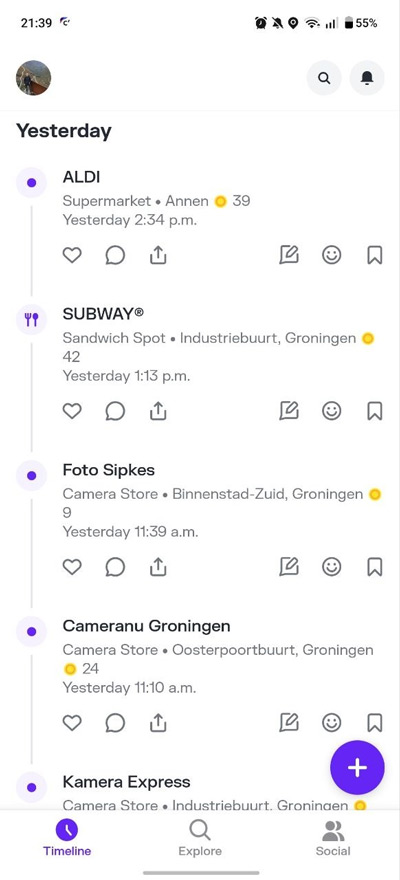Add emoji reaction to Foto Sipkes check-in
The height and width of the screenshot is (880, 400).
pyautogui.click(x=332, y=567)
